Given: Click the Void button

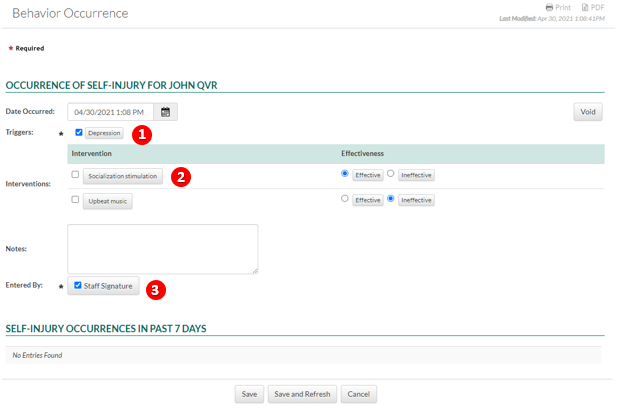Looking at the screenshot, I should 588,112.
